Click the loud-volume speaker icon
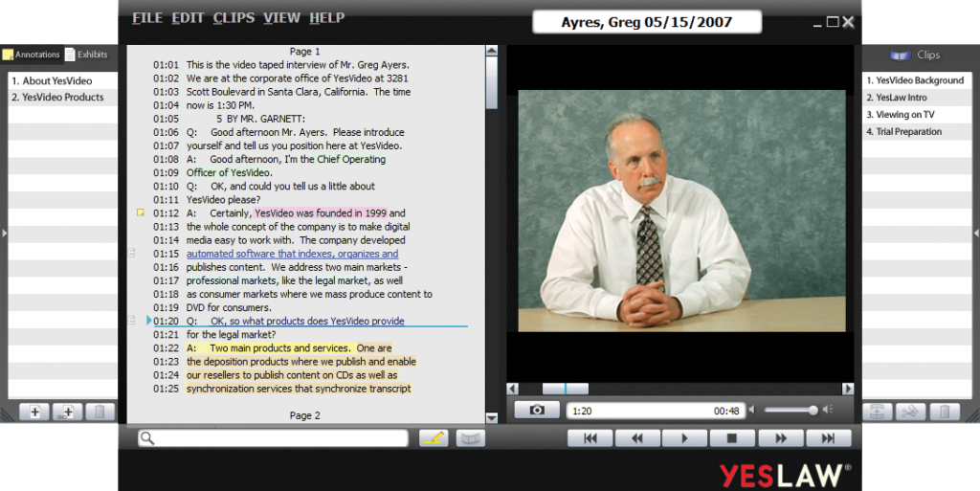 (828, 410)
